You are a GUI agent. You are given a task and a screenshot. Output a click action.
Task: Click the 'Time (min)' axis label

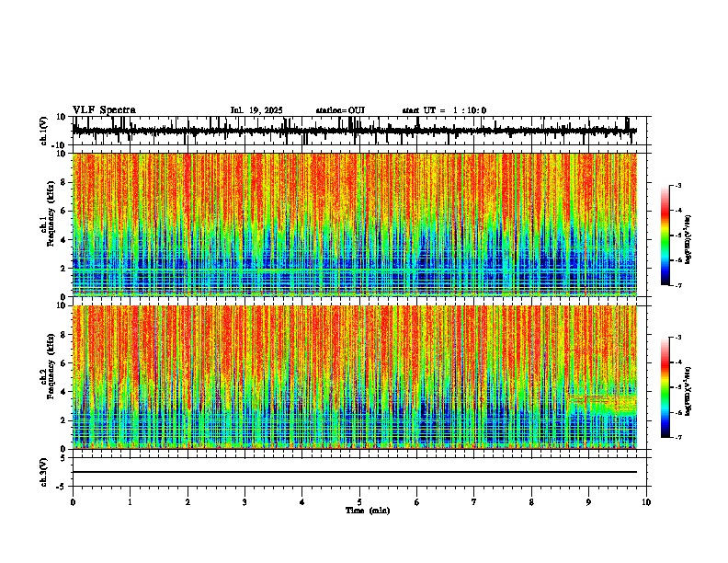[368, 511]
